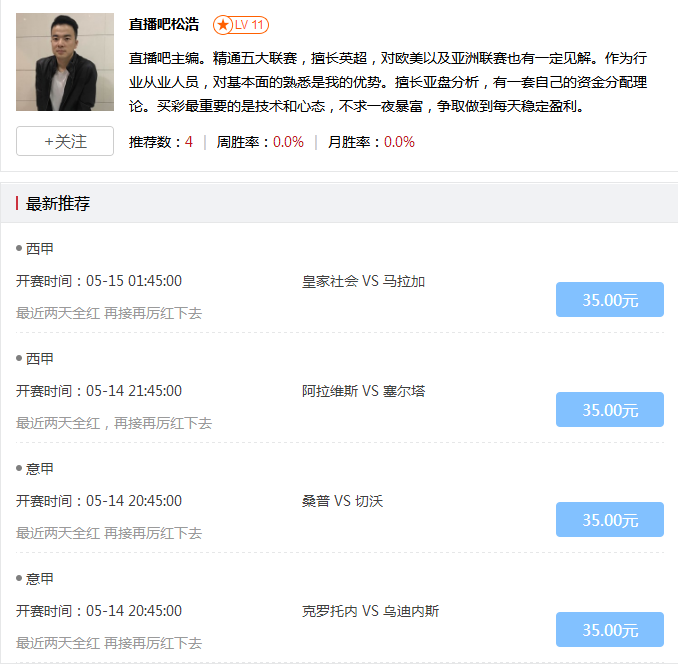Follow the expert with +关注 button
The image size is (678, 664).
pos(65,141)
